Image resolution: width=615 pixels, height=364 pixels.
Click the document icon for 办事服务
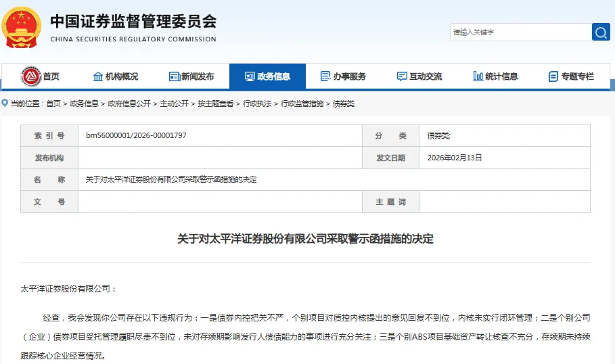[x=325, y=76]
